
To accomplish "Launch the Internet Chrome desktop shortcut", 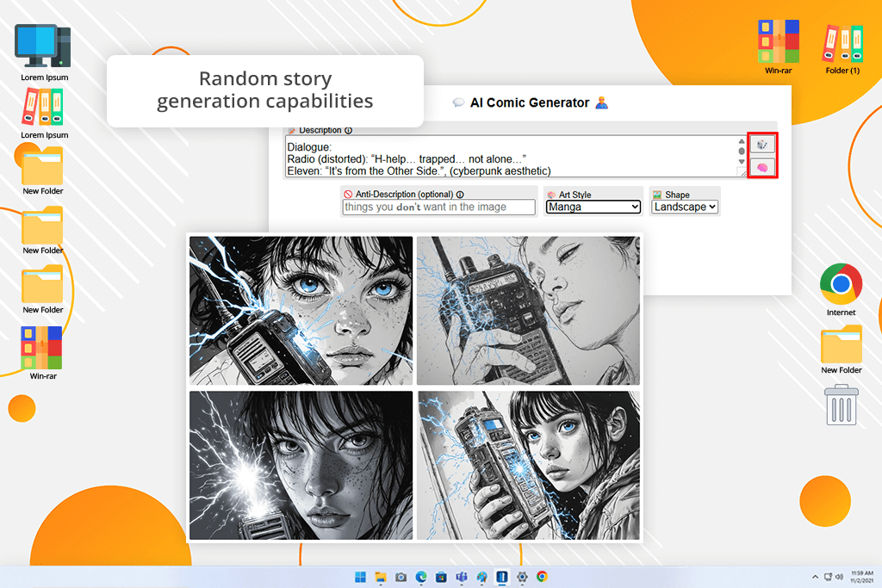I will (841, 289).
